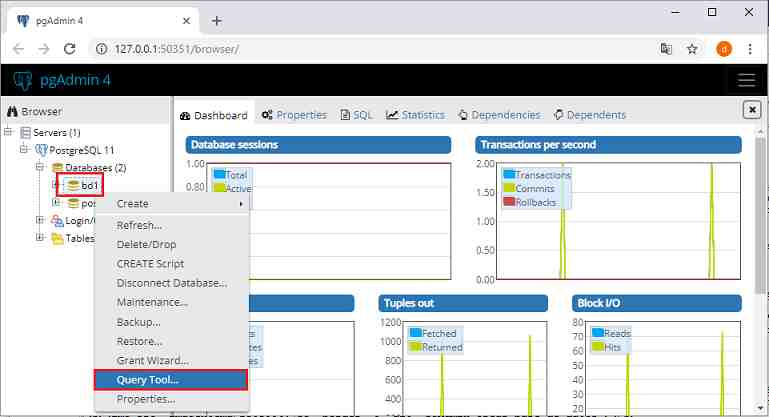Close the pgAdmin 4 browser tab

[x=186, y=21]
